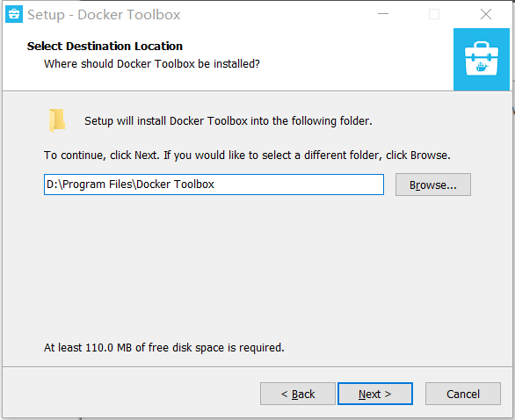Screen dimensions: 515x420
Task: Open the Browse... folder dialog
Action: [x=433, y=185]
